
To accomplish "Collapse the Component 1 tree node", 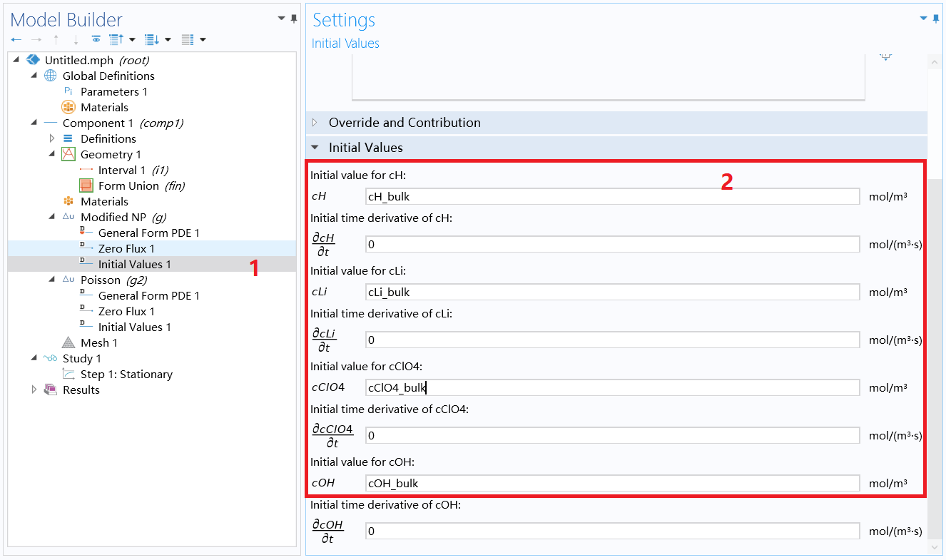I will tap(33, 122).
